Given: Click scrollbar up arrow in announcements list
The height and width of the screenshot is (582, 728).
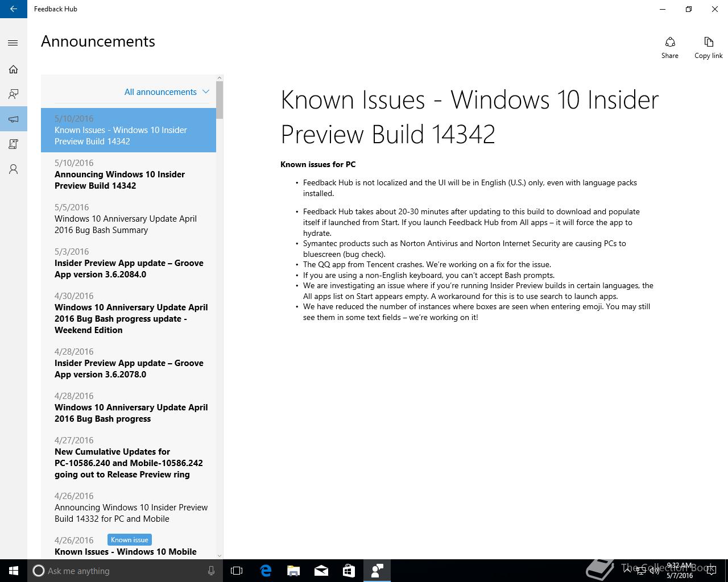Looking at the screenshot, I should pos(220,78).
